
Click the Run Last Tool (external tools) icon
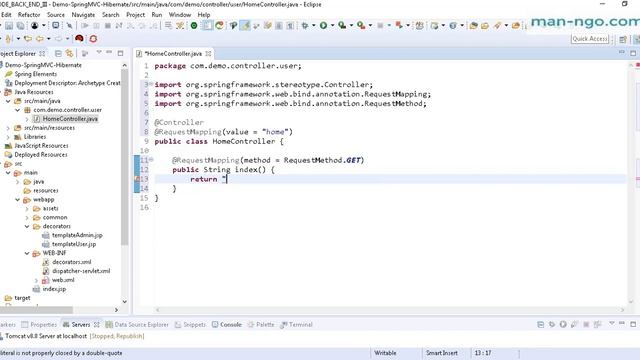tap(361, 26)
